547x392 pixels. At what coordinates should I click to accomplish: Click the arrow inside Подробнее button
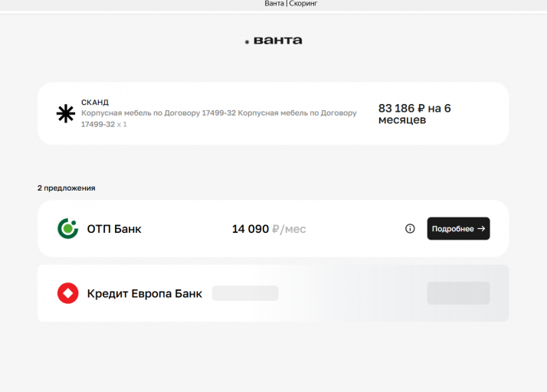(x=481, y=228)
